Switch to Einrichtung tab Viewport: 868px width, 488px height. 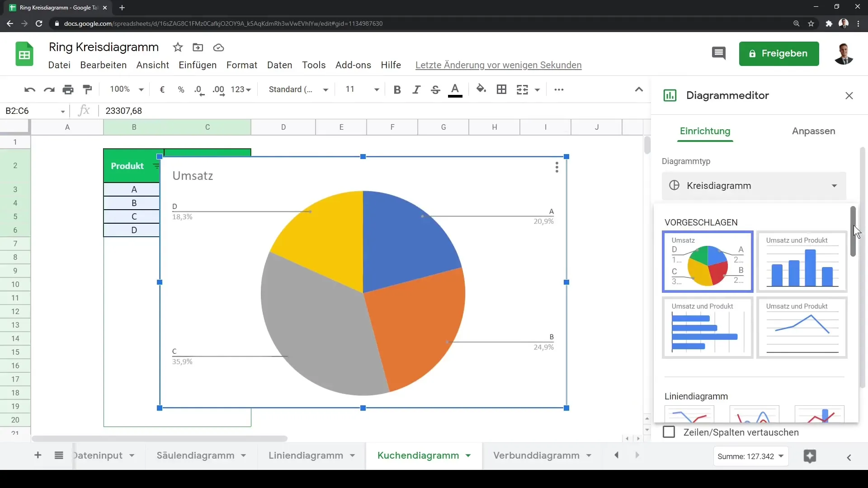coord(705,131)
